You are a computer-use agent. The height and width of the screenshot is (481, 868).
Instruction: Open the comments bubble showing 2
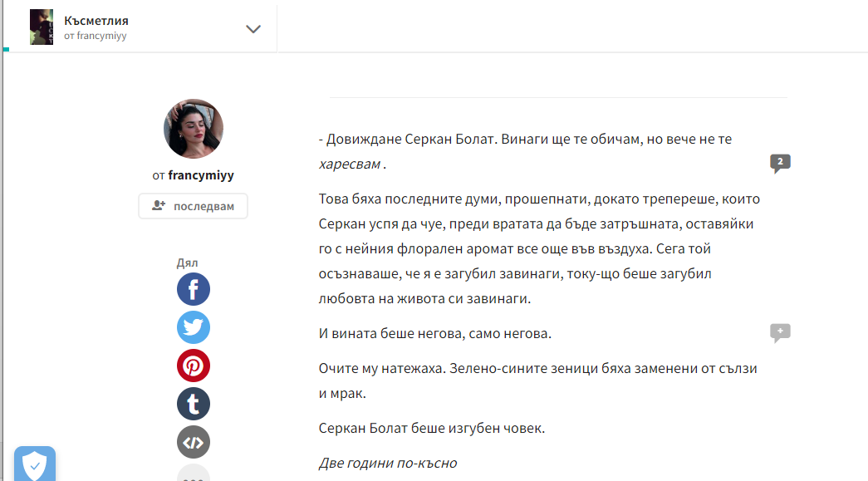point(780,163)
